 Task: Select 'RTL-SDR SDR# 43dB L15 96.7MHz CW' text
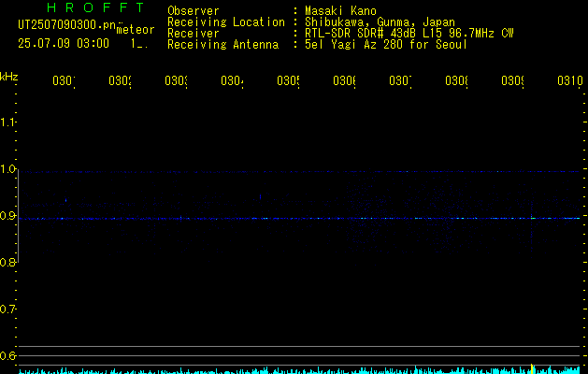[409, 34]
